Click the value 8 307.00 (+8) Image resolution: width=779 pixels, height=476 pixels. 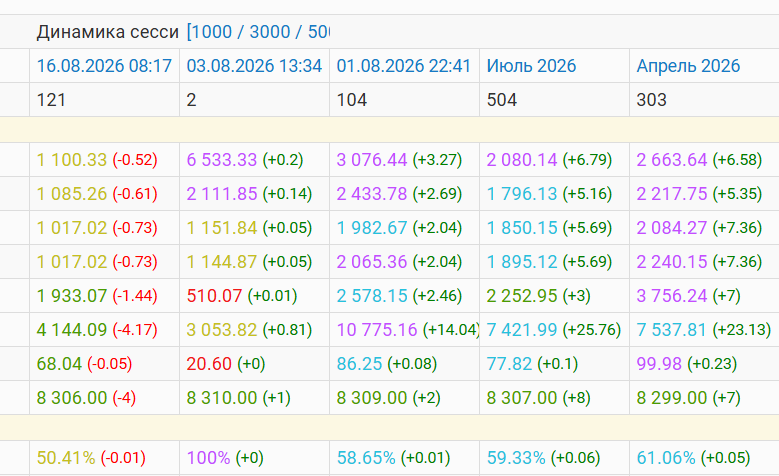point(539,398)
